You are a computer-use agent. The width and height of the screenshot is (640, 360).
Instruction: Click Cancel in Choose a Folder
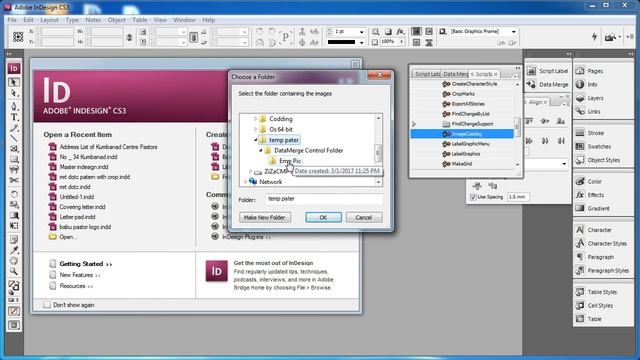pos(364,217)
